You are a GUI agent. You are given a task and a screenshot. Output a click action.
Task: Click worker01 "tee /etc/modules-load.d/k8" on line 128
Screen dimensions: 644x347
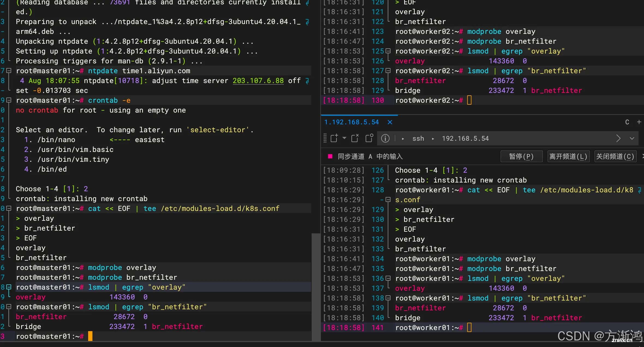point(578,190)
